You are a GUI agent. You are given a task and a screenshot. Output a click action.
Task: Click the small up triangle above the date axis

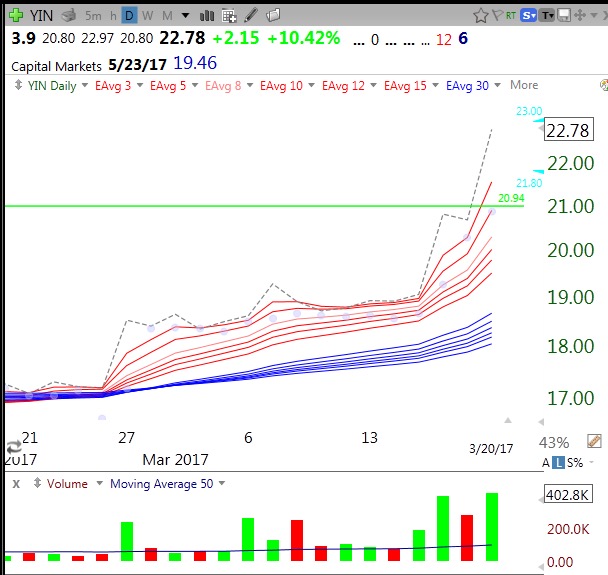click(x=508, y=421)
